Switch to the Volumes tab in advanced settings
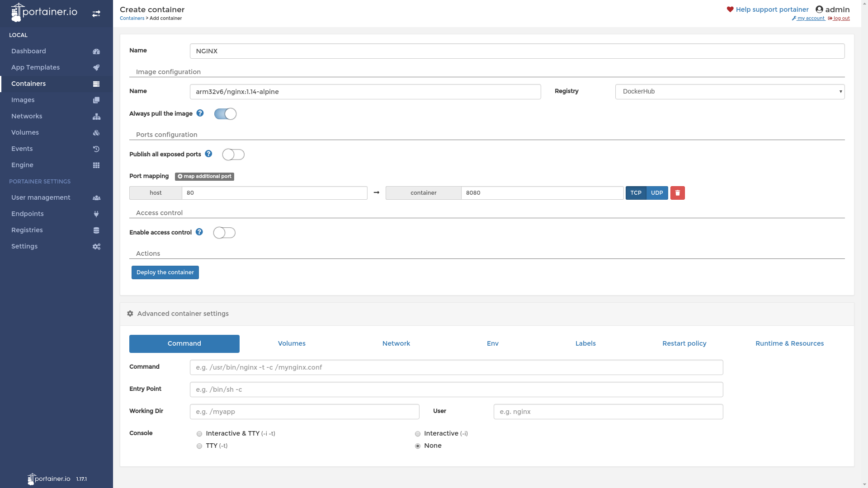 [292, 344]
